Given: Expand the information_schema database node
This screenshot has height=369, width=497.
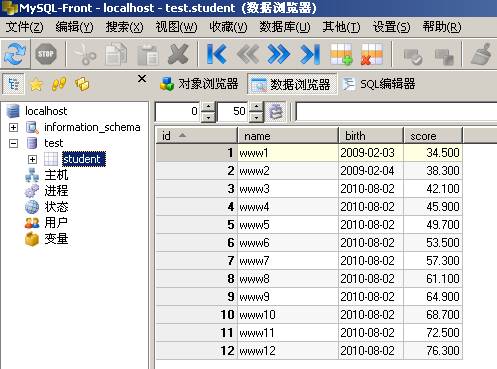Looking at the screenshot, I should (x=13, y=127).
